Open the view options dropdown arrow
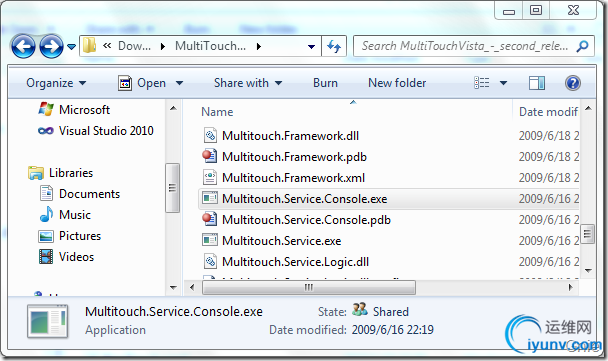This screenshot has width=608, height=361. click(x=503, y=83)
